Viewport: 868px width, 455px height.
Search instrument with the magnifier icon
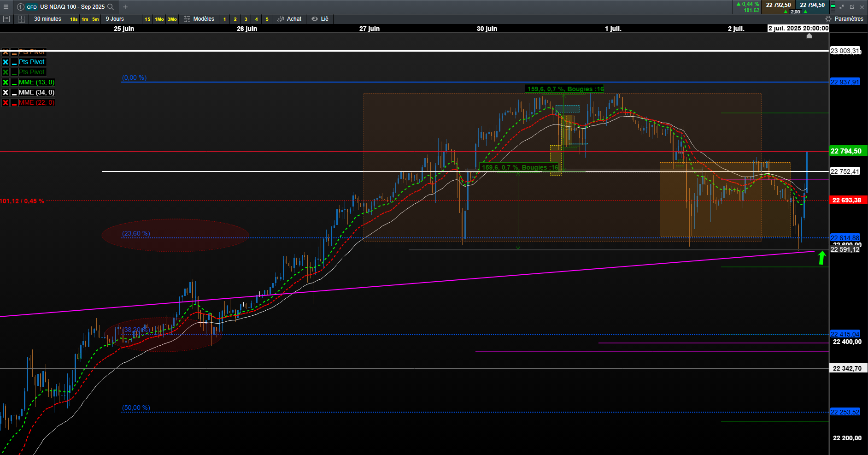coord(111,7)
